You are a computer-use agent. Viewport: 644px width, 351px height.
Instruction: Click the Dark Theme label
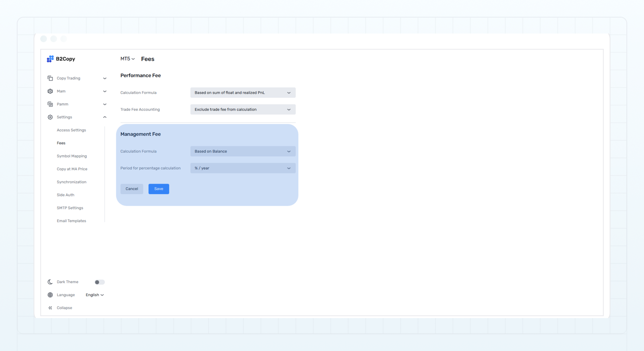(67, 282)
